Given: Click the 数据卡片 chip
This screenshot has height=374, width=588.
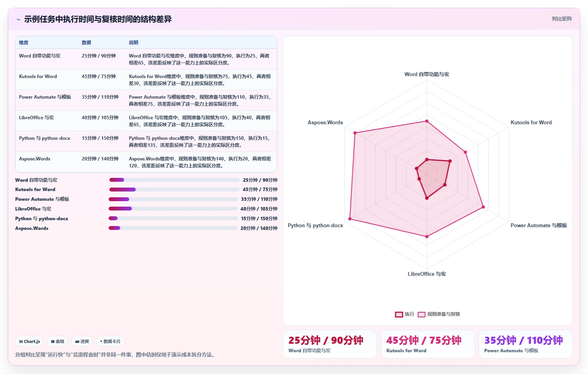Looking at the screenshot, I should click(110, 341).
